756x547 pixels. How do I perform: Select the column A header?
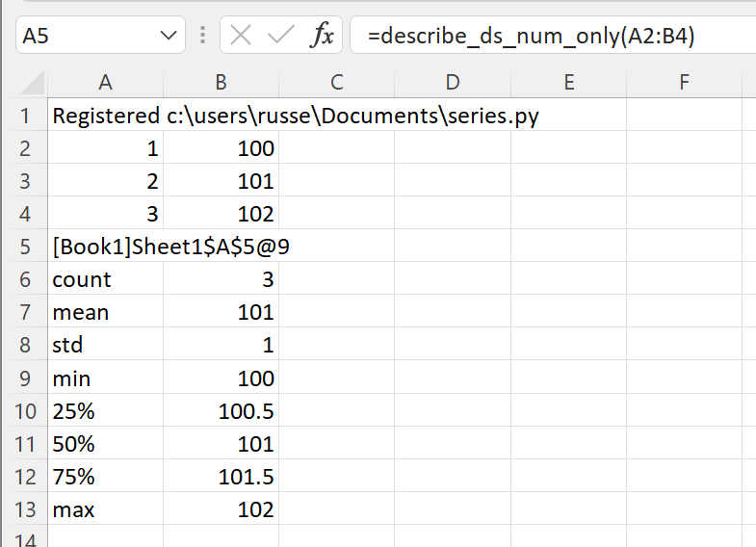coord(106,83)
